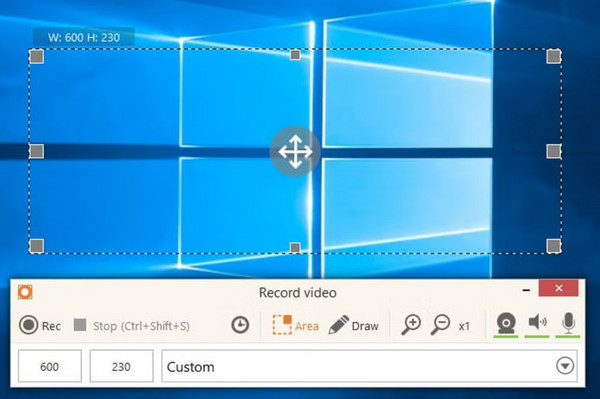Click the bottom-left selection corner handle

pos(36,246)
